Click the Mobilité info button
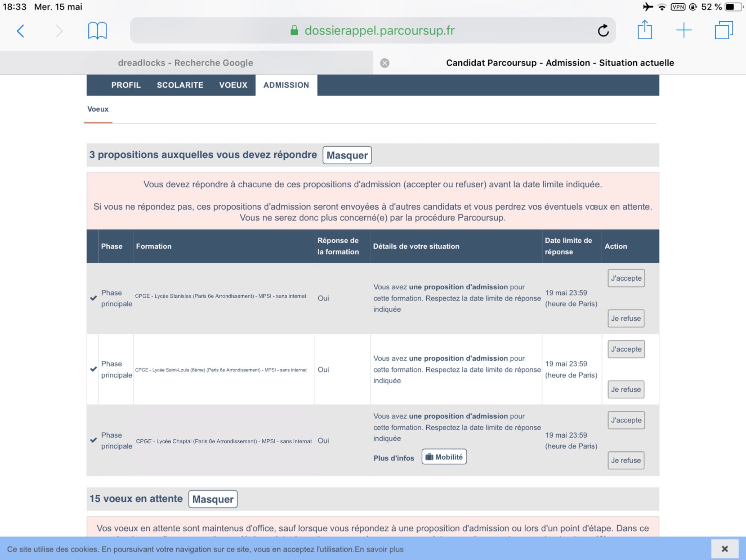Viewport: 746px width, 560px height. (x=444, y=457)
